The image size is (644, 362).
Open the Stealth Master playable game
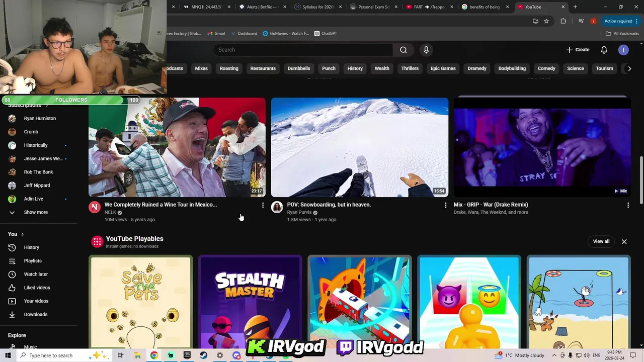[x=250, y=302]
